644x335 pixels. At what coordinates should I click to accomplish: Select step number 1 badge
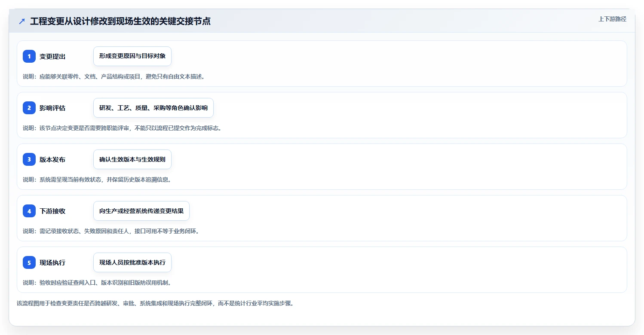[29, 56]
